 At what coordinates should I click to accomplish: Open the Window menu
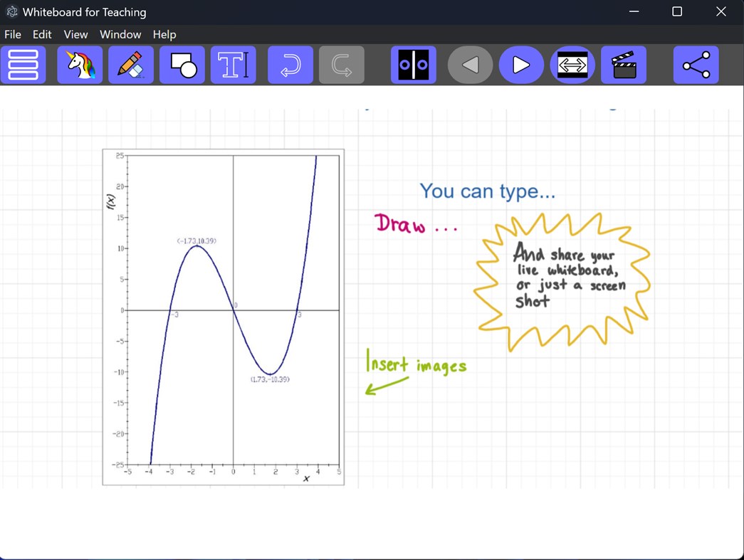coord(120,34)
